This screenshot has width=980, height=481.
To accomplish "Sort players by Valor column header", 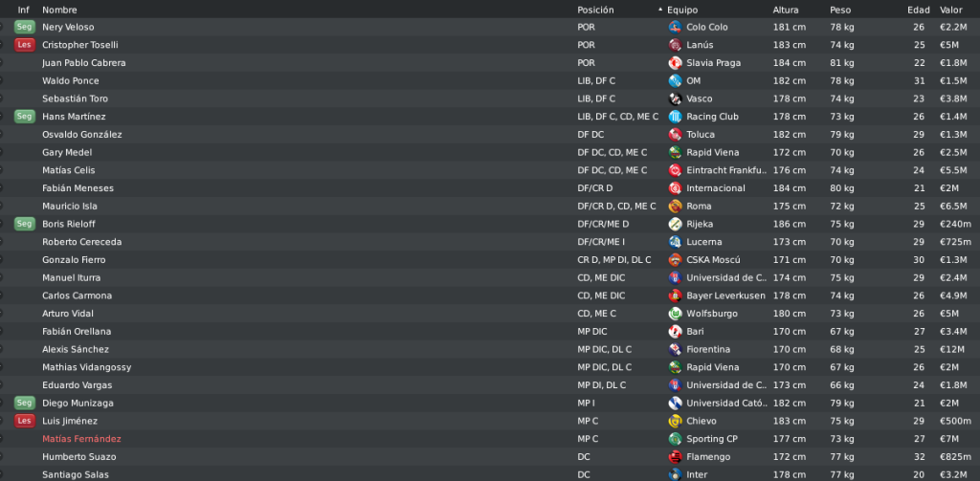I will (950, 10).
